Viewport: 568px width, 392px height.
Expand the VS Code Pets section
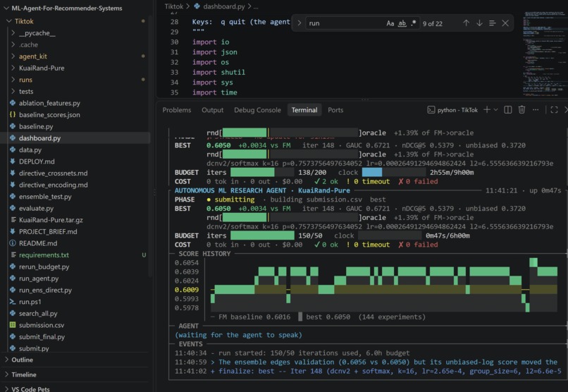click(x=30, y=388)
